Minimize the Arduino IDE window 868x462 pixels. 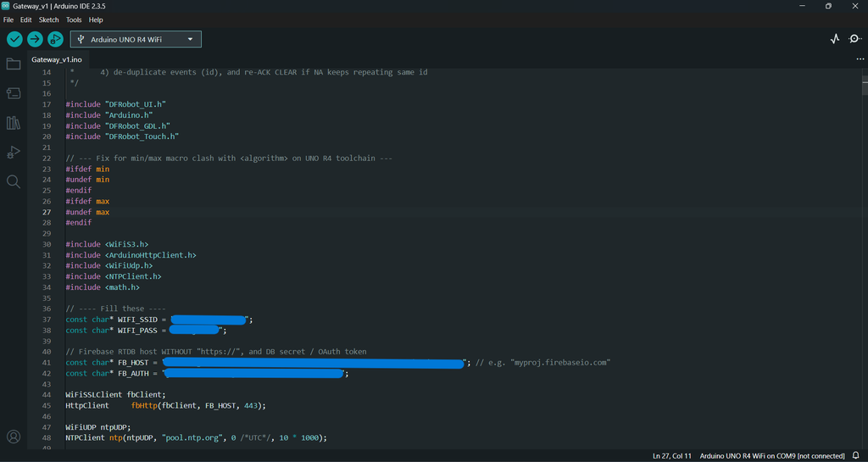point(803,6)
